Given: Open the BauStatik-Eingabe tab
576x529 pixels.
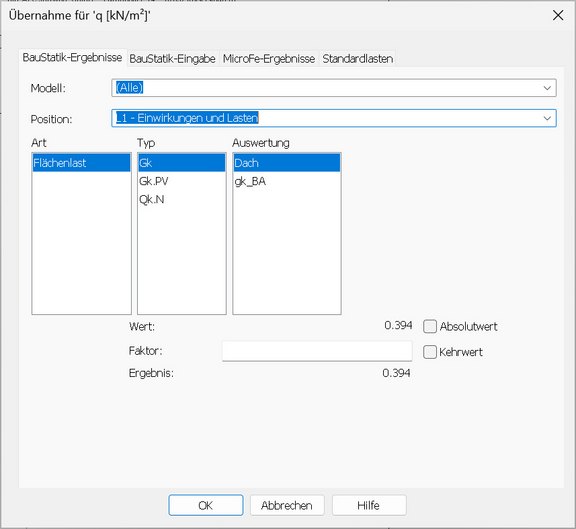Looking at the screenshot, I should pos(172,59).
